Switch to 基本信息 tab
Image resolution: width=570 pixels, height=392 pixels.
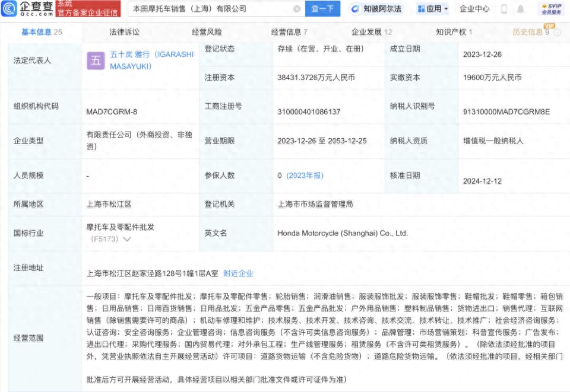coord(42,32)
